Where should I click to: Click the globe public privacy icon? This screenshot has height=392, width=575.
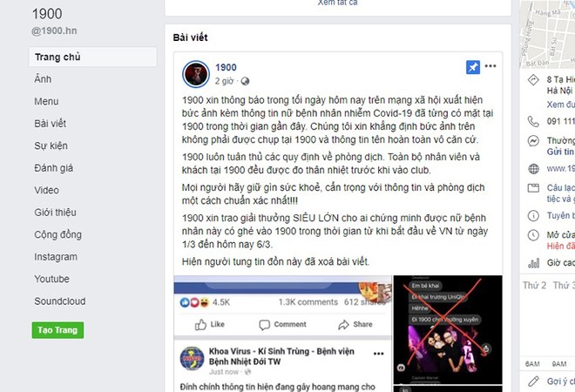(245, 81)
